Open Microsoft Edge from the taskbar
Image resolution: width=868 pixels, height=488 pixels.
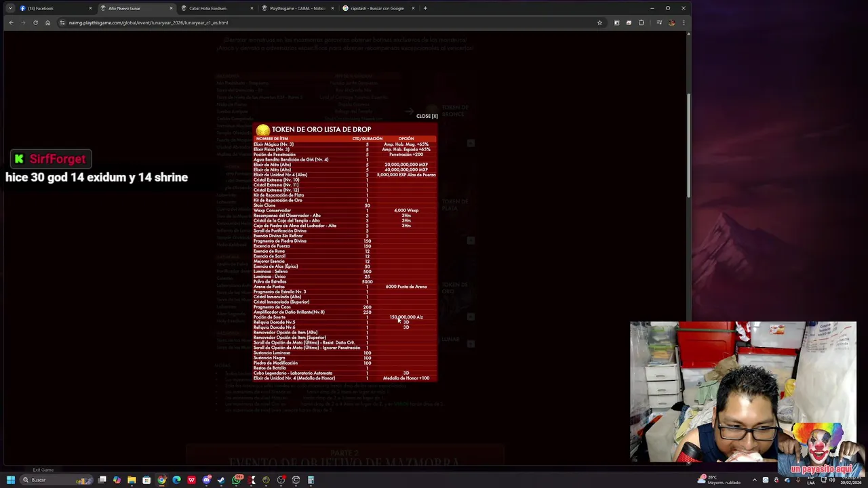(x=176, y=480)
